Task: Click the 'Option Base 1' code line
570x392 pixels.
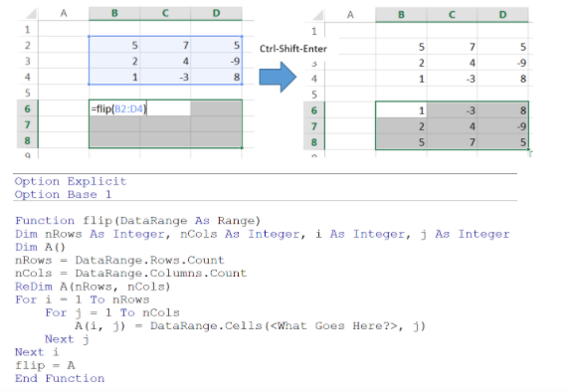Action: [63, 194]
